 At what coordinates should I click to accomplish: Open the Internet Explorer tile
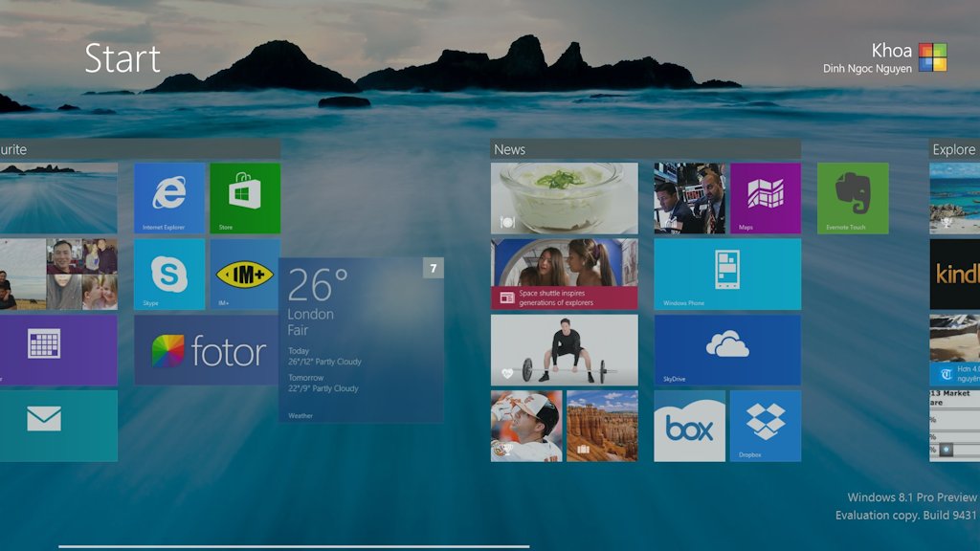click(x=169, y=198)
